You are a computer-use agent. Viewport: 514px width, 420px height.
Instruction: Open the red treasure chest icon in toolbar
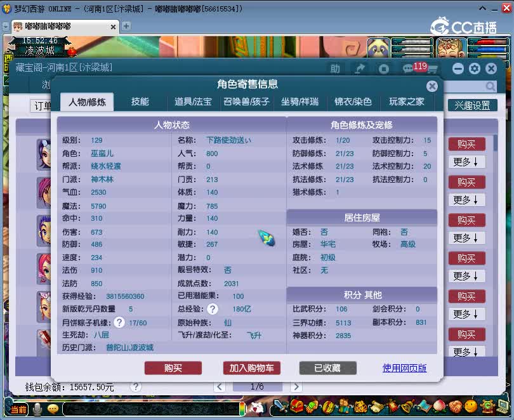(x=297, y=407)
